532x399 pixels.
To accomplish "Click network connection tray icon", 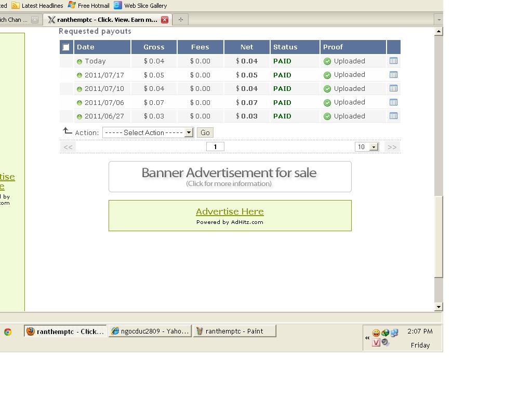I will click(394, 333).
